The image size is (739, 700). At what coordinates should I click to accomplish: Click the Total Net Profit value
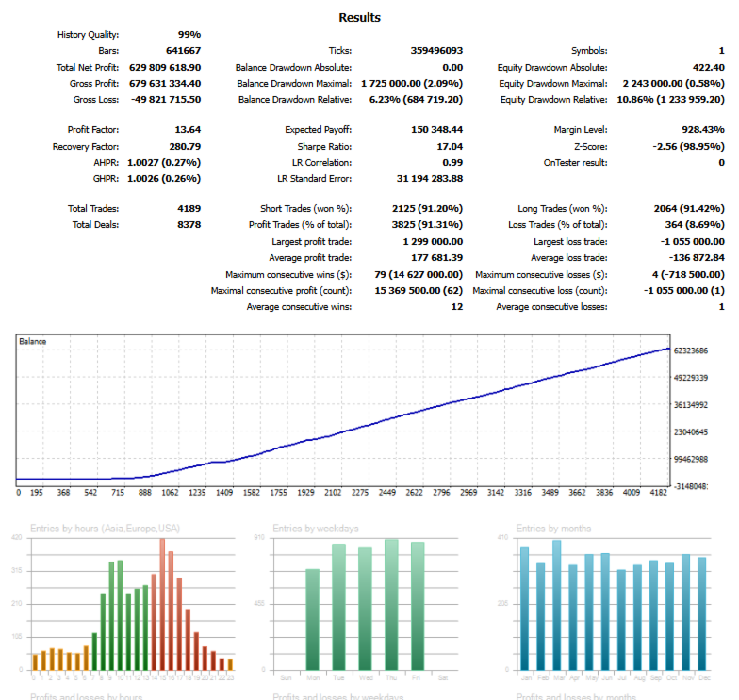click(165, 68)
